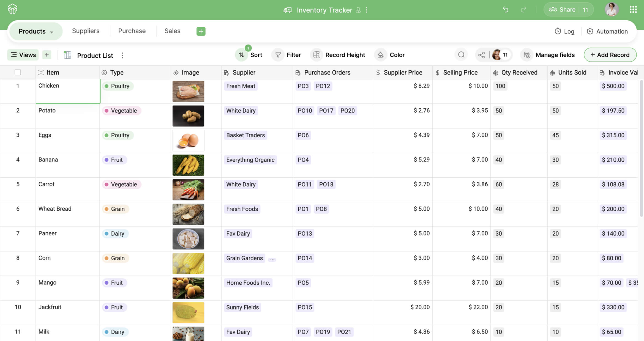Viewport: 644px width, 341px height.
Task: Click the Add Record button
Action: click(x=610, y=55)
